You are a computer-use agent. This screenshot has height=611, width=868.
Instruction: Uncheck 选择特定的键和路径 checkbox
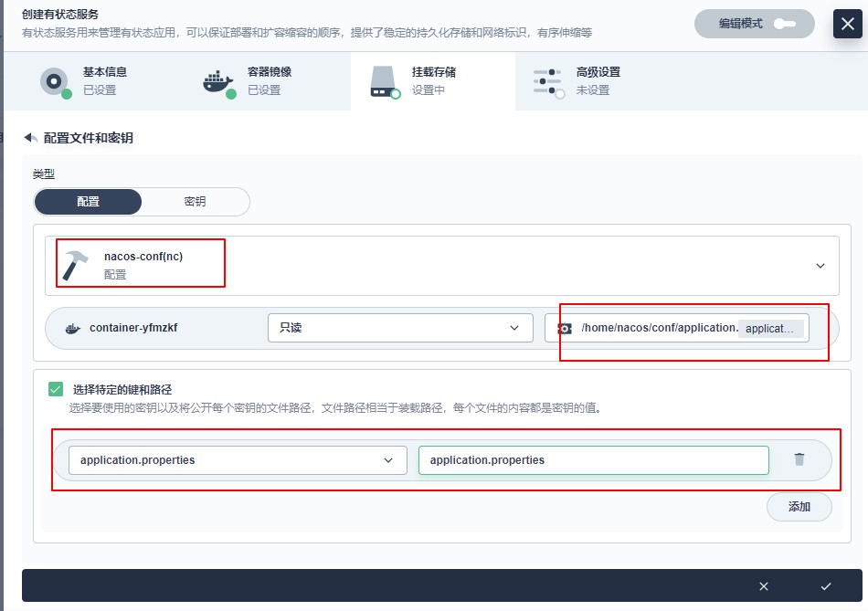pos(56,389)
